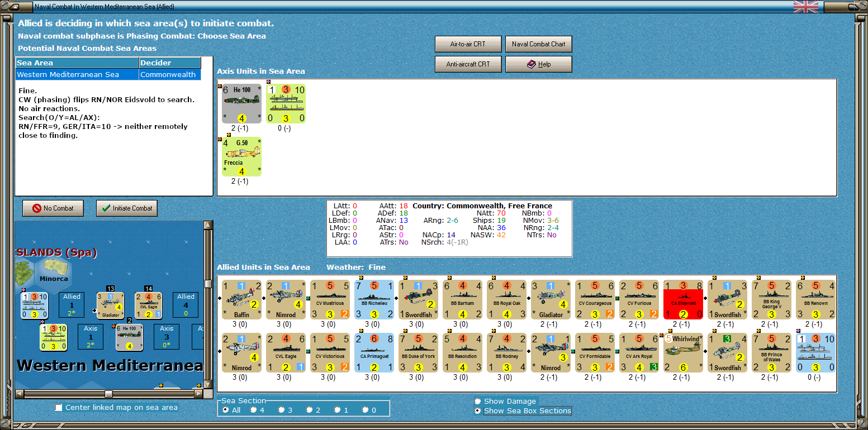The image size is (868, 430).
Task: Select the CV Victorious carrier
Action: pos(330,353)
